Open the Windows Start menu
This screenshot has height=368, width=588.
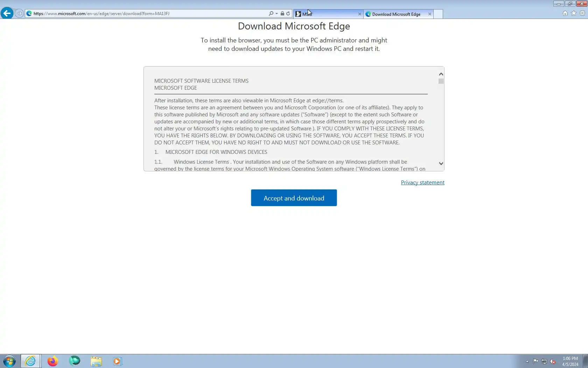coord(9,361)
